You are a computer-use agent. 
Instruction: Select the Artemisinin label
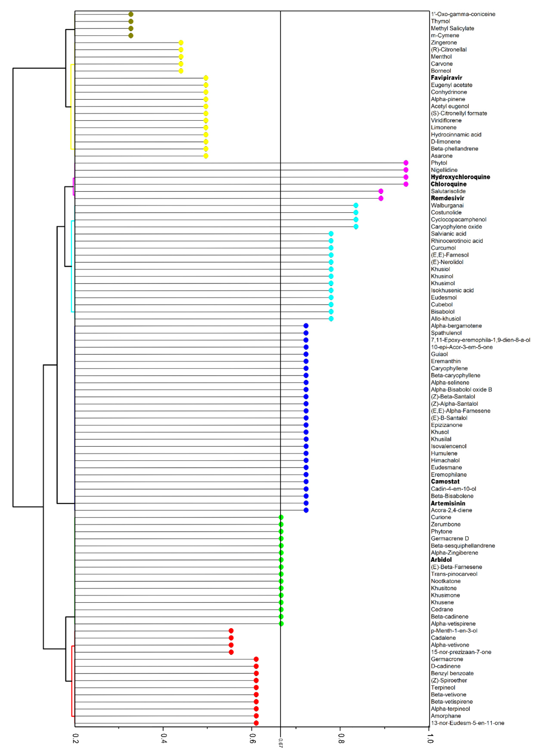(448, 503)
